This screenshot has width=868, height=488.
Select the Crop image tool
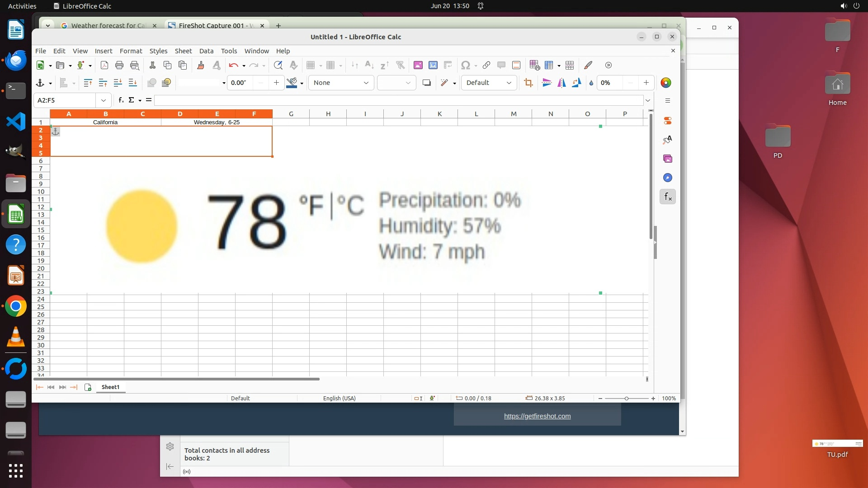coord(528,83)
